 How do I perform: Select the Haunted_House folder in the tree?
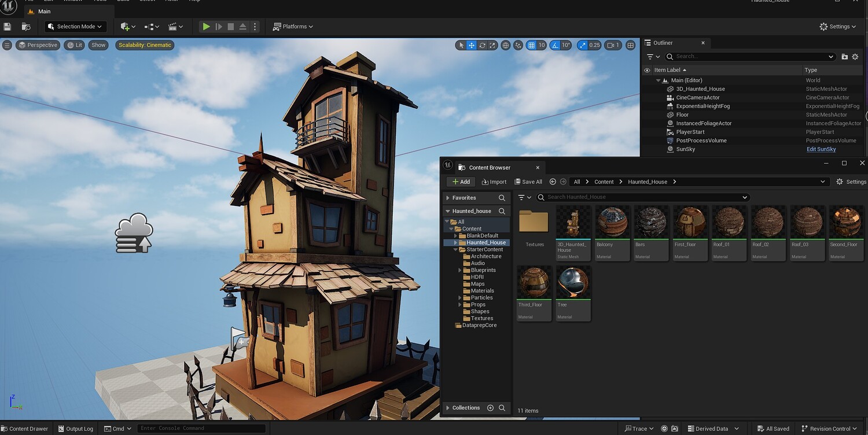(x=486, y=242)
